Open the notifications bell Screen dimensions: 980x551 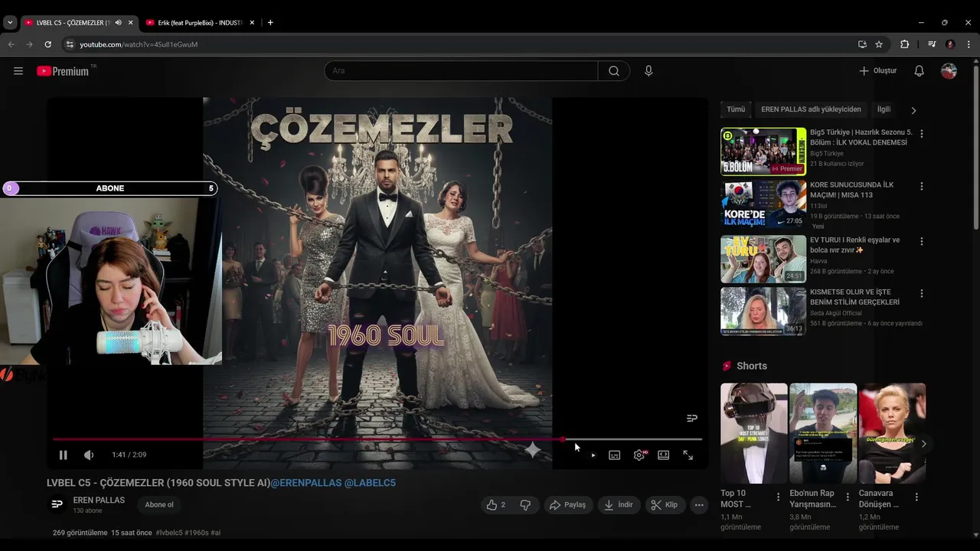click(x=920, y=71)
